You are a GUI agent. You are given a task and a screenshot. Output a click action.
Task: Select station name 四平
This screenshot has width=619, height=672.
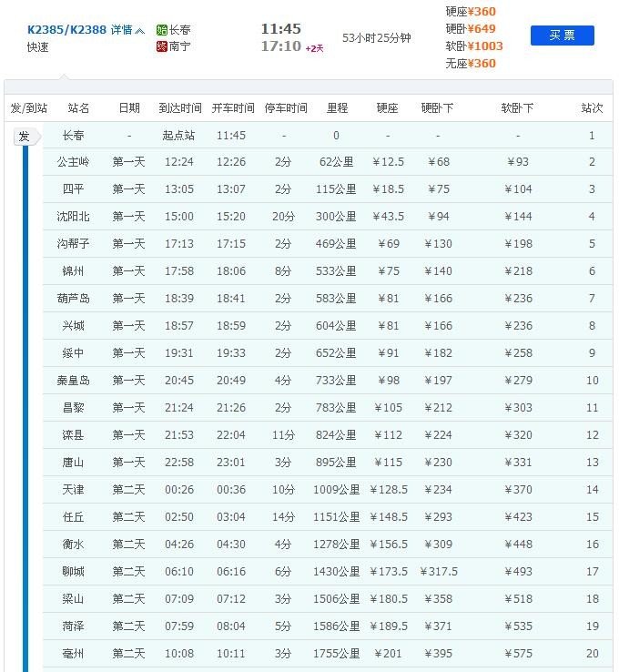tap(73, 189)
